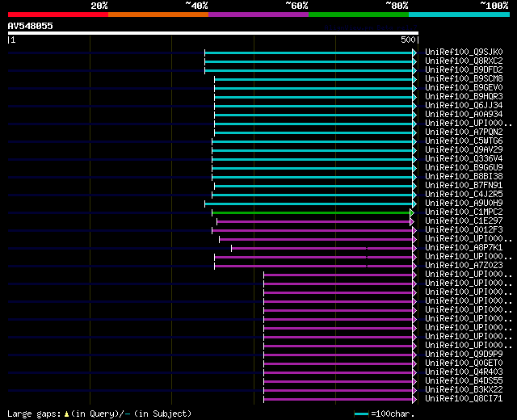Viewport: 517px width, 420px height.
Task: Click the green alignment bar for C1MPC2
Action: pyautogui.click(x=311, y=213)
